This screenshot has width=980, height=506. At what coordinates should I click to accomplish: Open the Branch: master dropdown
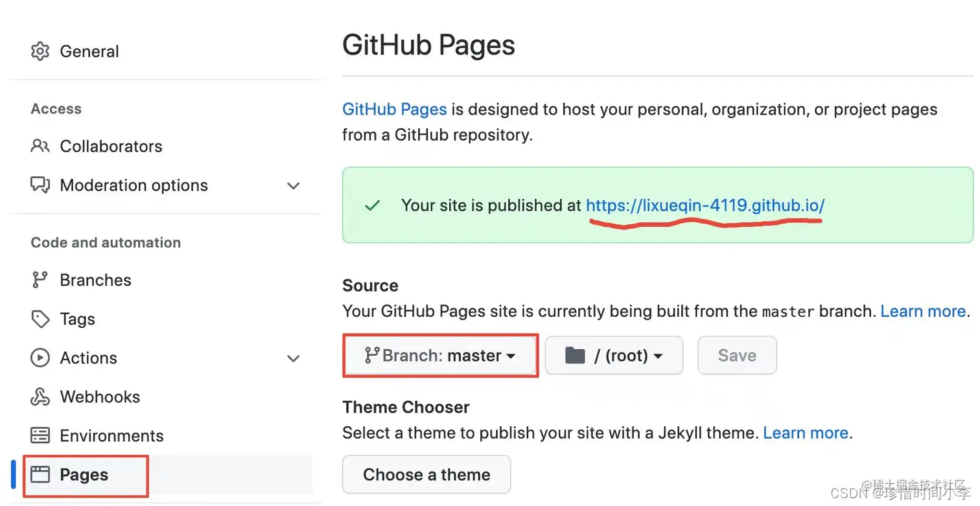coord(441,355)
